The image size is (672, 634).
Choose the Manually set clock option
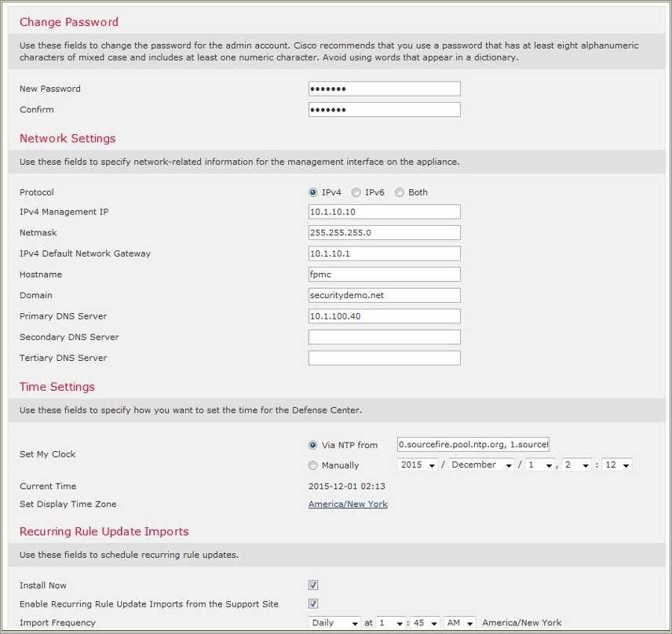[x=313, y=465]
